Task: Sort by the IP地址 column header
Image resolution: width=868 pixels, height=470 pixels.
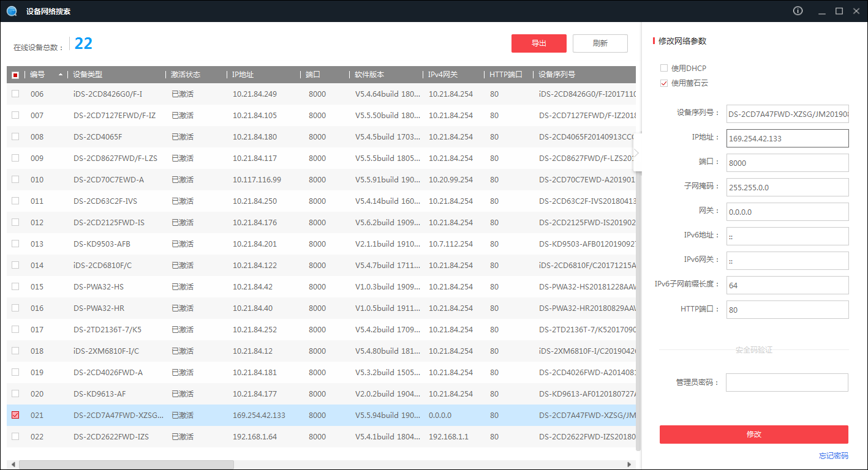Action: pyautogui.click(x=243, y=75)
